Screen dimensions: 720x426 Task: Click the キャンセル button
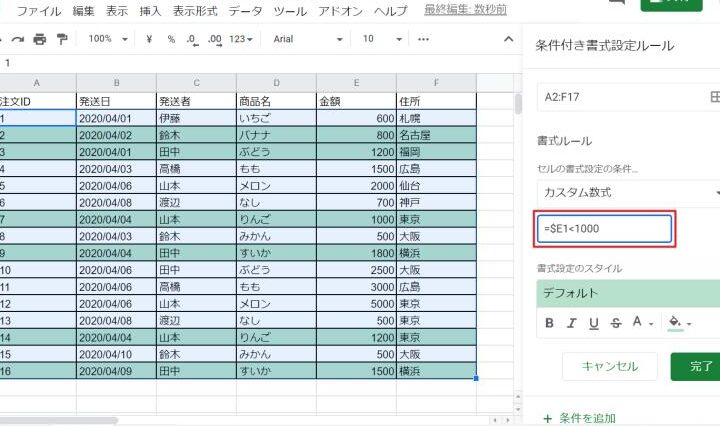pyautogui.click(x=608, y=366)
